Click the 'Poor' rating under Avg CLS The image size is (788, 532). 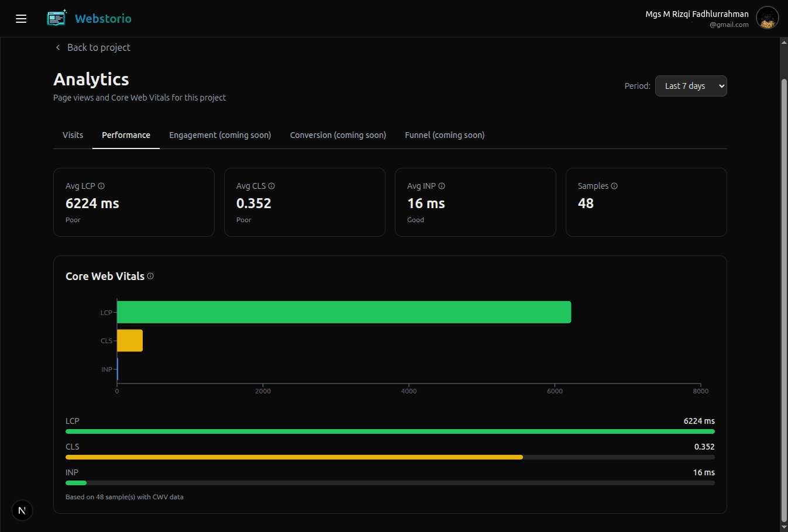[244, 220]
